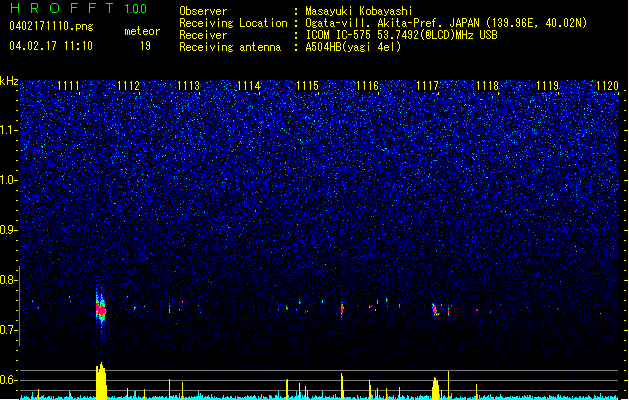
Task: Click the 1.0 kHz axis label
Action: tap(9, 180)
